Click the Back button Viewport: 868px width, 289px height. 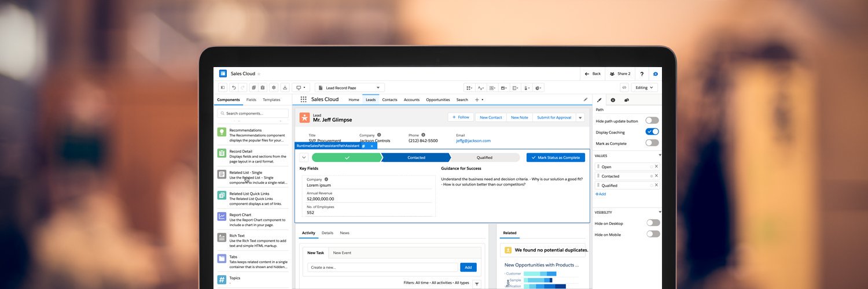coord(593,74)
